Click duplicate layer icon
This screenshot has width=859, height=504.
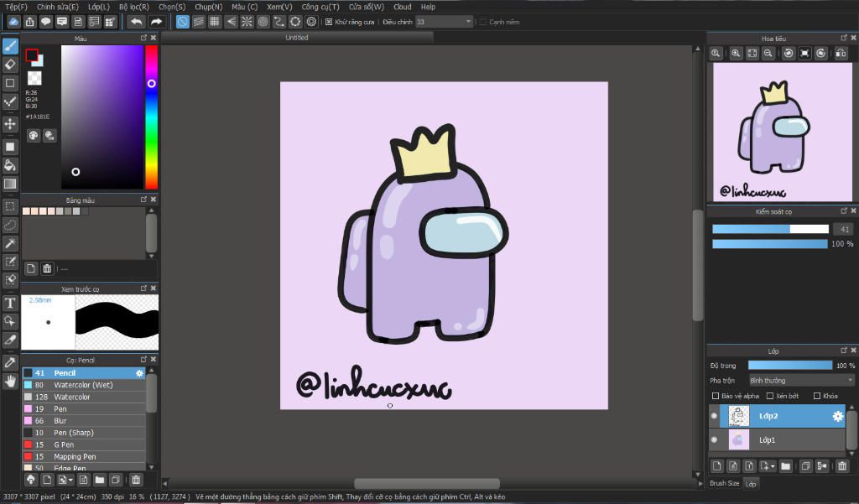pyautogui.click(x=805, y=466)
